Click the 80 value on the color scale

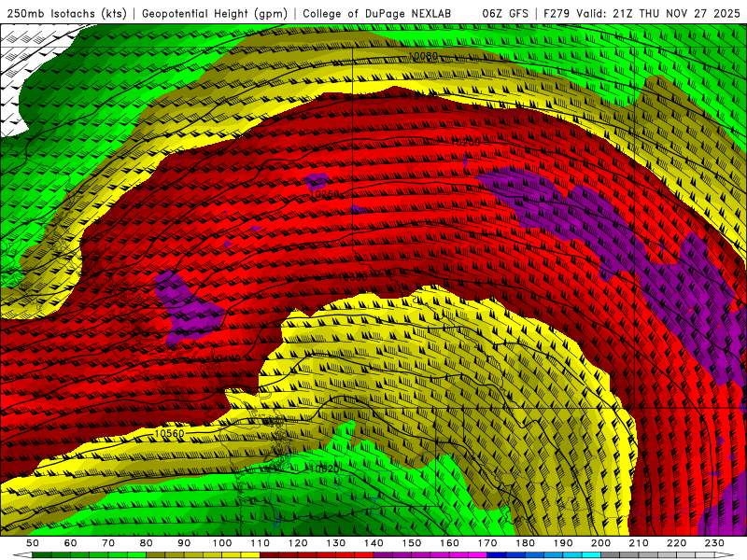pos(147,543)
